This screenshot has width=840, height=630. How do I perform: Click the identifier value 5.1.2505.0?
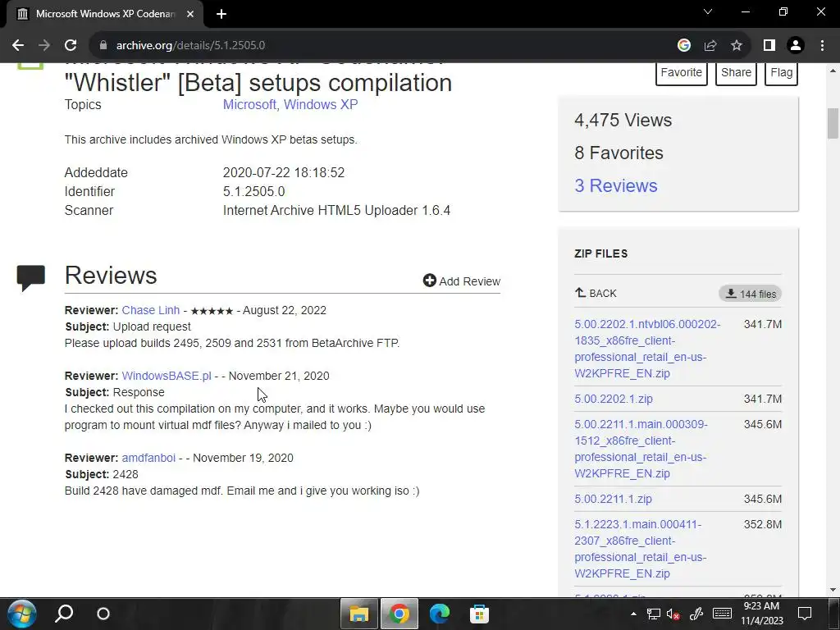pos(254,192)
